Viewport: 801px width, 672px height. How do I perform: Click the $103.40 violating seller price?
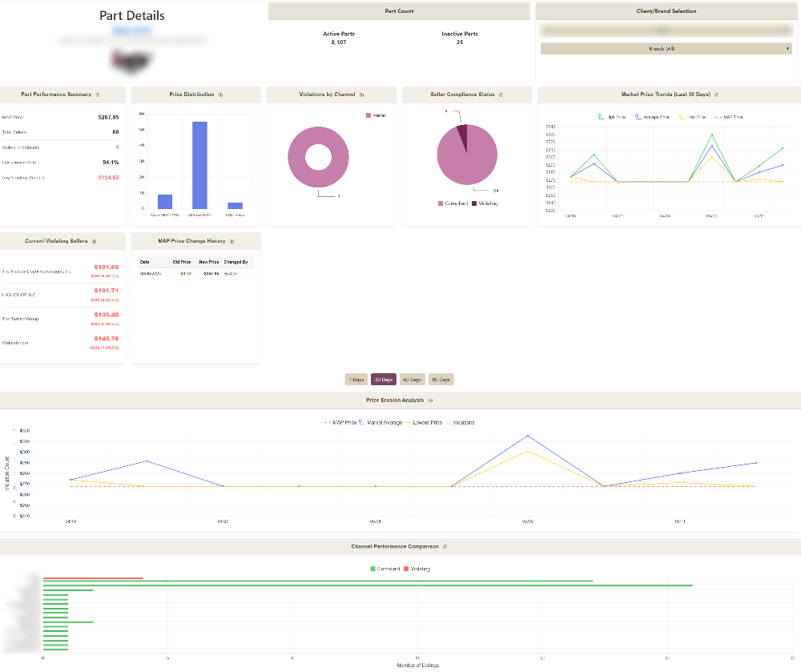click(x=107, y=315)
